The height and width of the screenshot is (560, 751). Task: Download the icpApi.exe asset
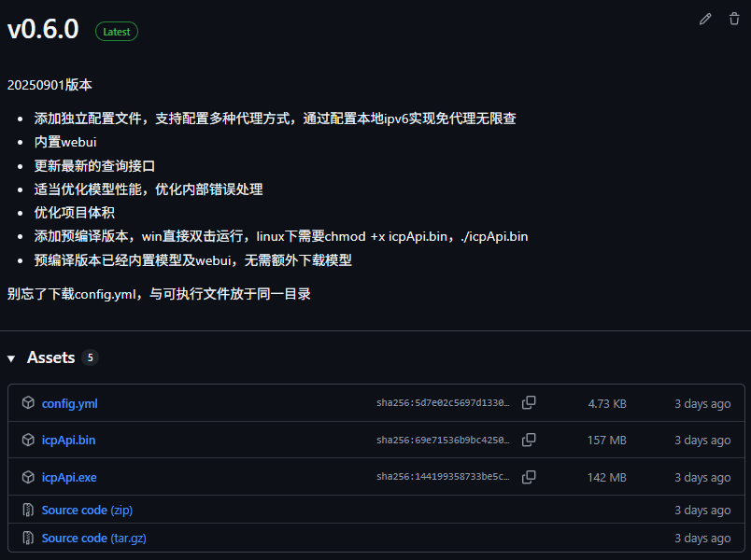point(68,477)
